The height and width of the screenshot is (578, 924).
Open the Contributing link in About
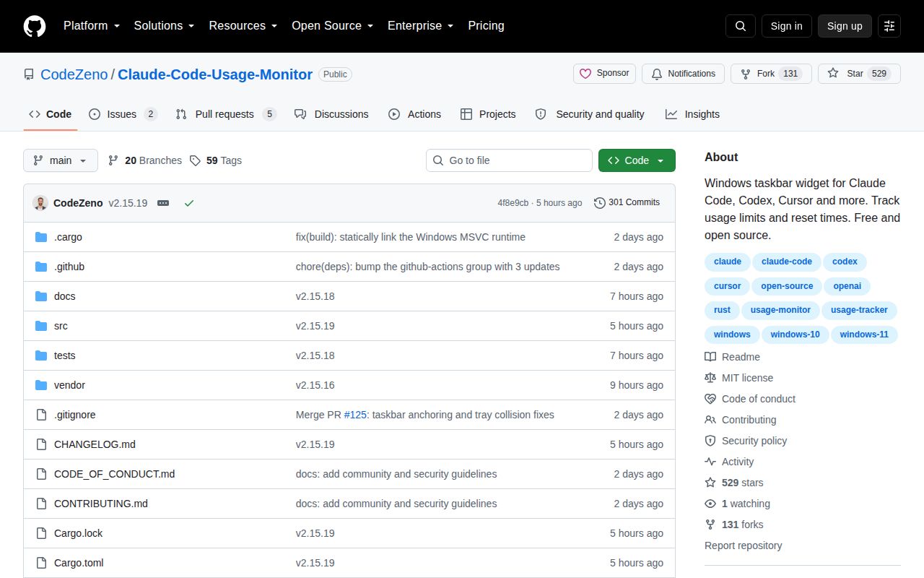pyautogui.click(x=741, y=420)
